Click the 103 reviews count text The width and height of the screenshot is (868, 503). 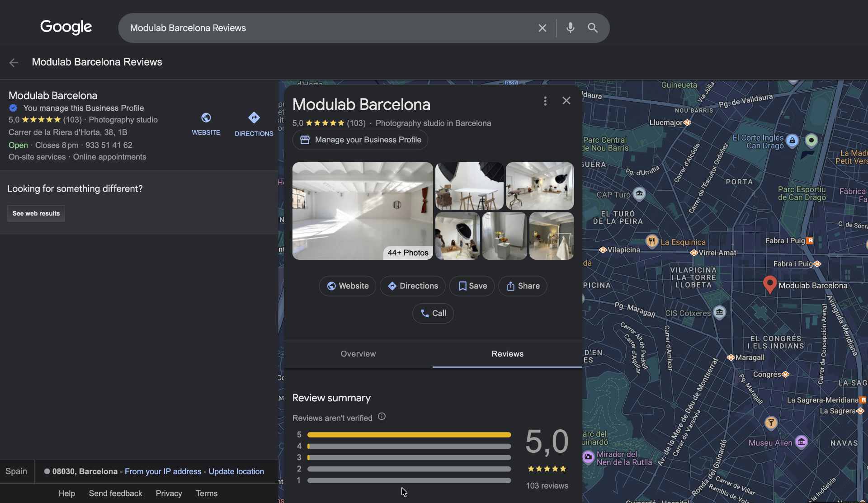coord(547,486)
